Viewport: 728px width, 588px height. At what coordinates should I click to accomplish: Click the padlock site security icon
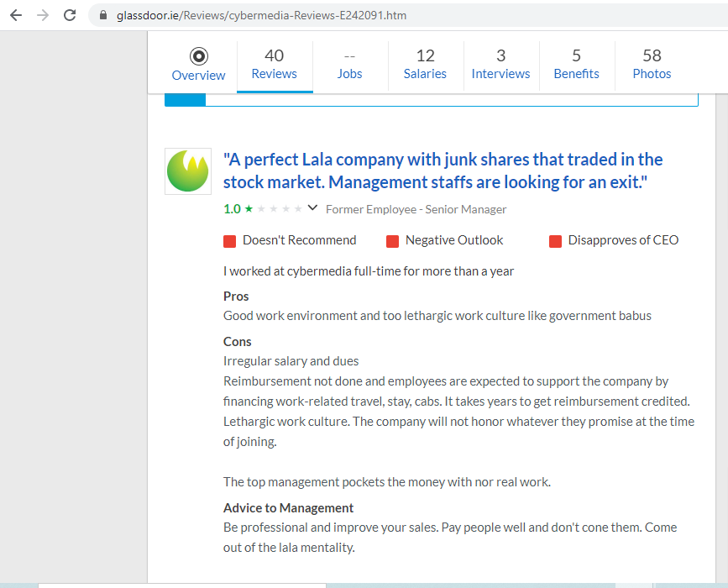(x=103, y=15)
